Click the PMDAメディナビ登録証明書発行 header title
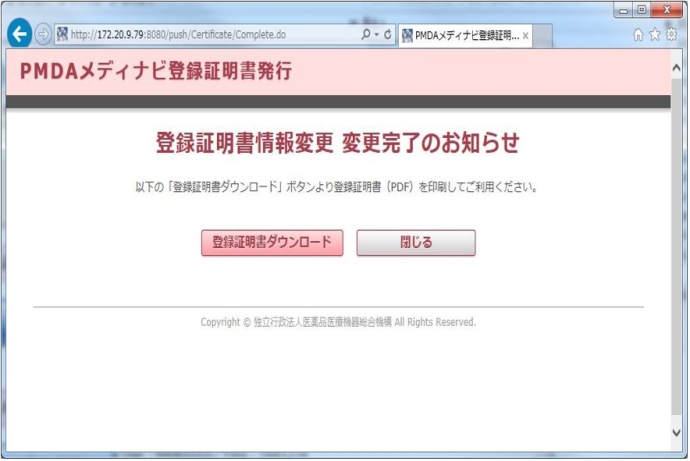Image resolution: width=690 pixels, height=461 pixels. pos(156,71)
